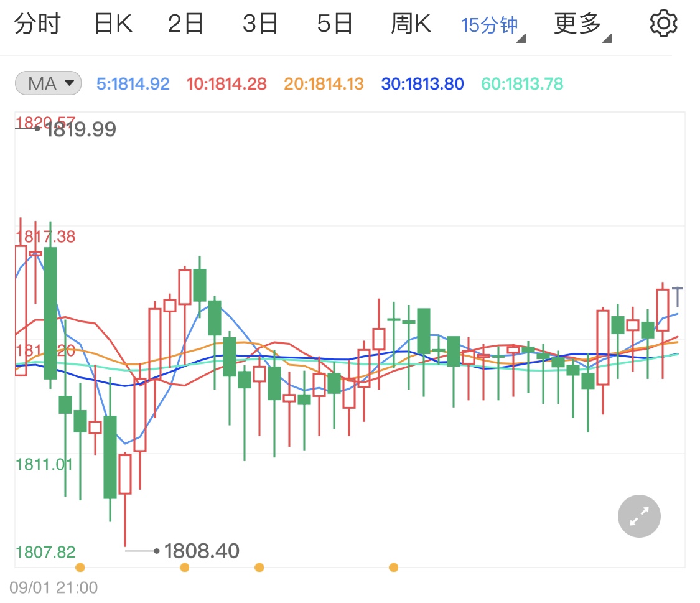
Task: Select the 5日 chart tab
Action: (335, 24)
